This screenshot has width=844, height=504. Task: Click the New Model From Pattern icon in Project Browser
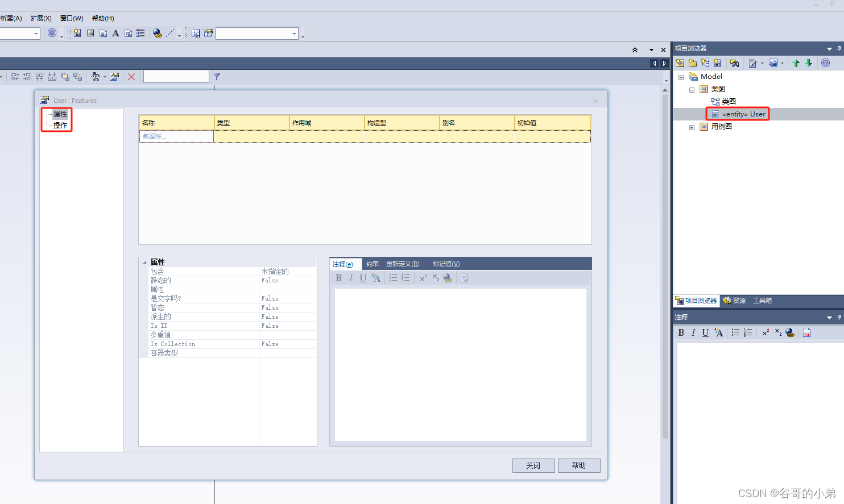tap(680, 63)
